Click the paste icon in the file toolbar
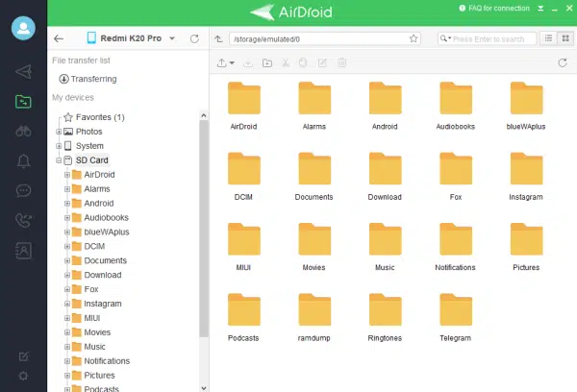The width and height of the screenshot is (577, 392). (303, 62)
